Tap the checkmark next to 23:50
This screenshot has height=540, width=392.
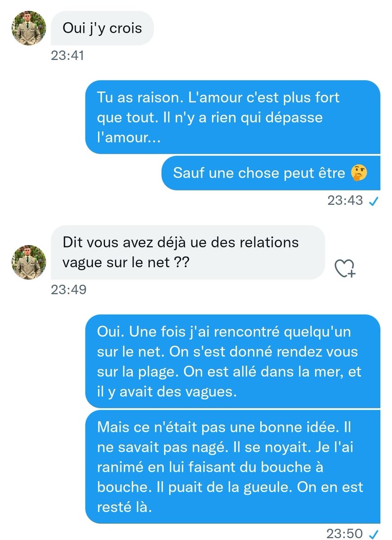click(372, 534)
